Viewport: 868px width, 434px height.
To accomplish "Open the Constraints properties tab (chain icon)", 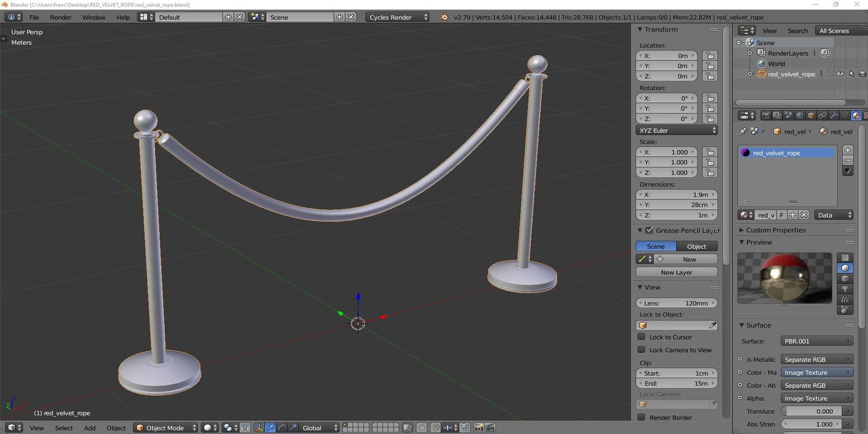I will pyautogui.click(x=822, y=116).
